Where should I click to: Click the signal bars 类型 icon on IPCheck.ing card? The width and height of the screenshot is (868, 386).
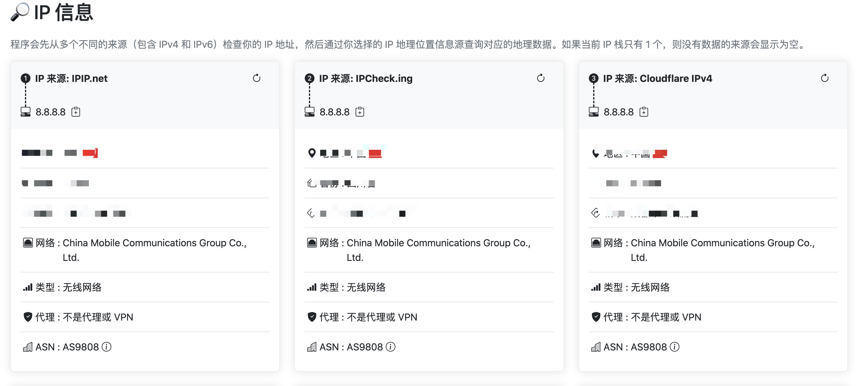312,288
